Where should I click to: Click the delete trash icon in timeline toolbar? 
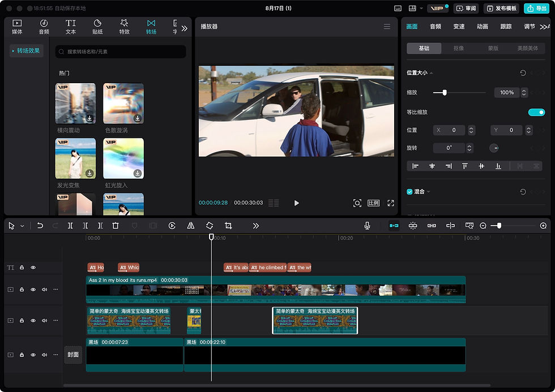(x=116, y=226)
